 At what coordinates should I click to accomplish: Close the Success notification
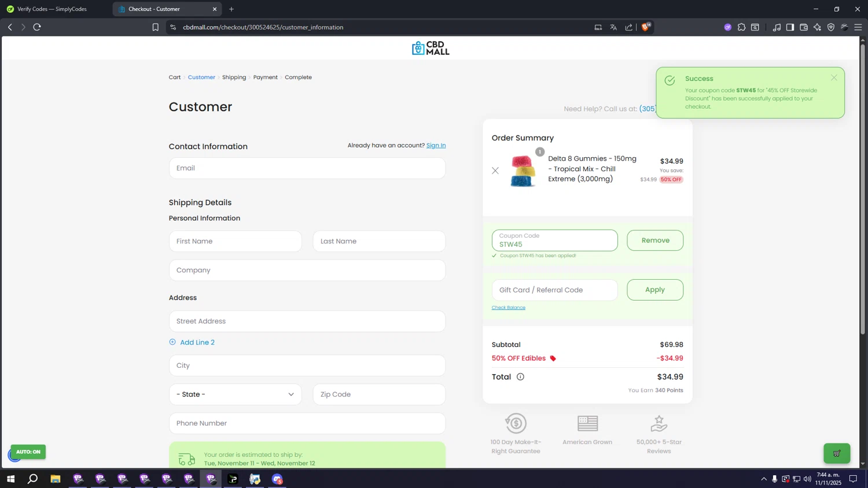(834, 77)
